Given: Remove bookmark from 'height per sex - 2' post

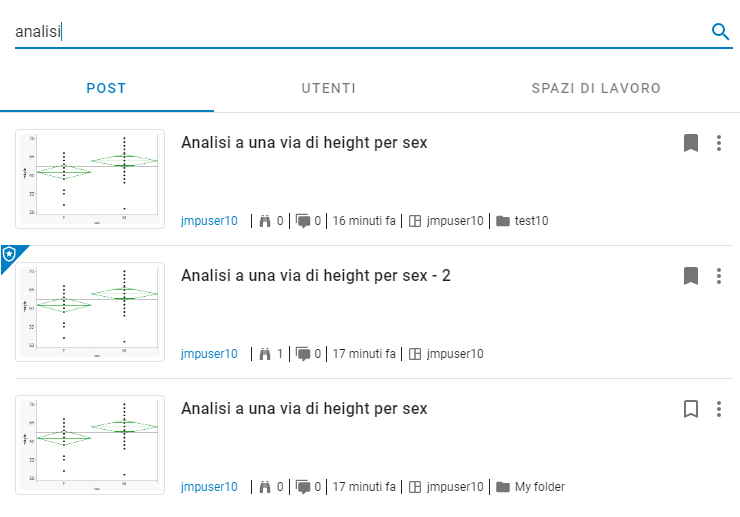Looking at the screenshot, I should coord(690,276).
